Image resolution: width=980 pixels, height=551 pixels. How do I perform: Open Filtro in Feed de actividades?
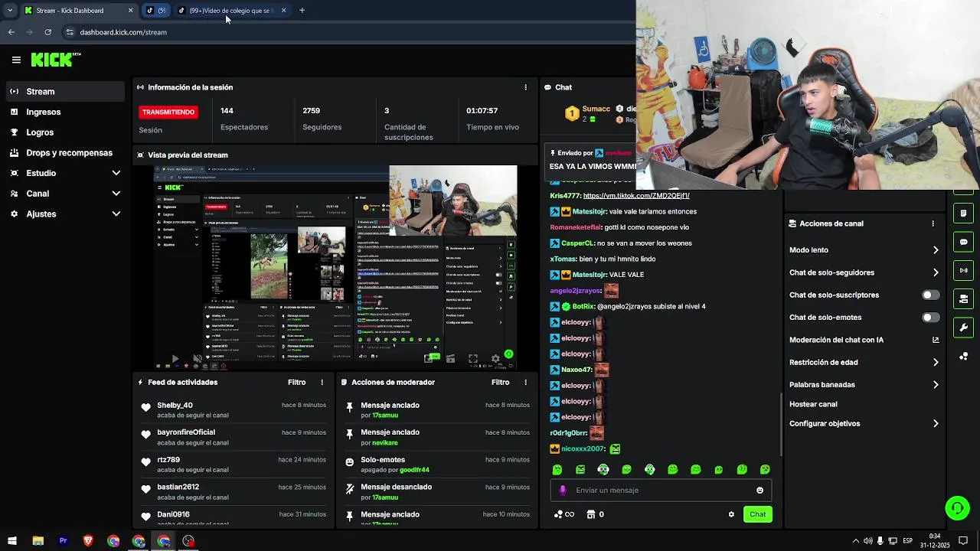[296, 382]
